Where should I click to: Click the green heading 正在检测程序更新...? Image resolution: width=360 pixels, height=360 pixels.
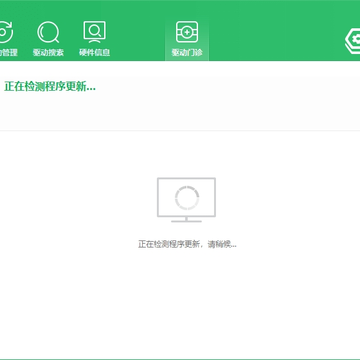[50, 87]
